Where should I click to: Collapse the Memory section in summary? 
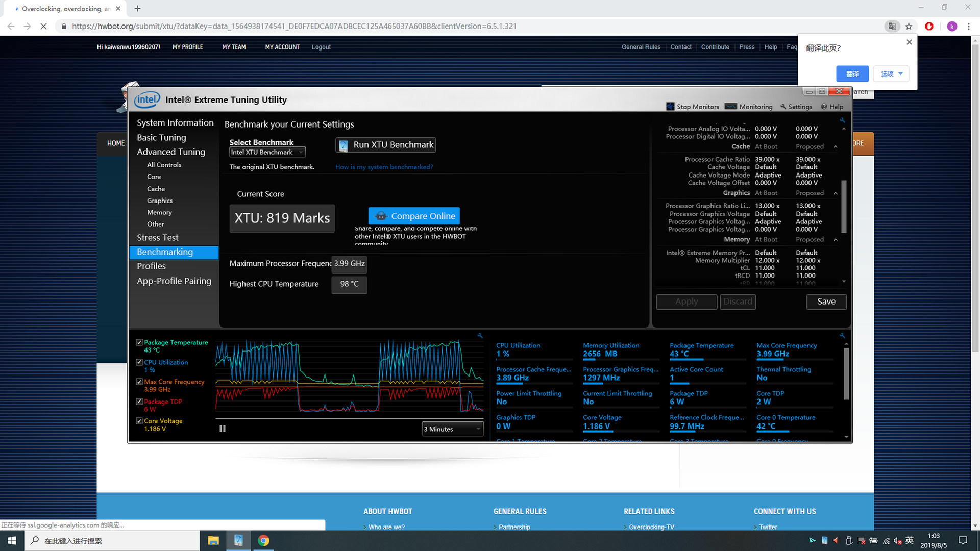tap(836, 240)
